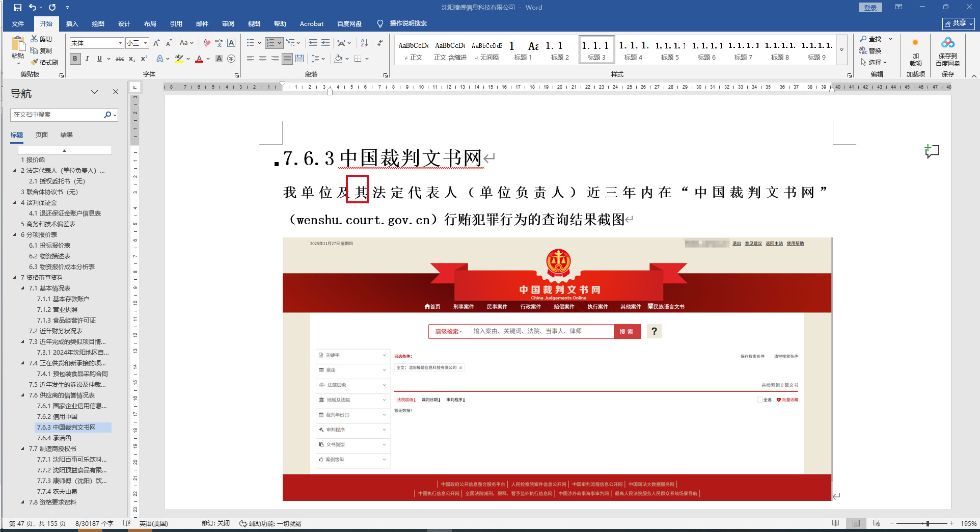This screenshot has width=980, height=532.
Task: Toggle bold formatting
Action: [x=75, y=59]
